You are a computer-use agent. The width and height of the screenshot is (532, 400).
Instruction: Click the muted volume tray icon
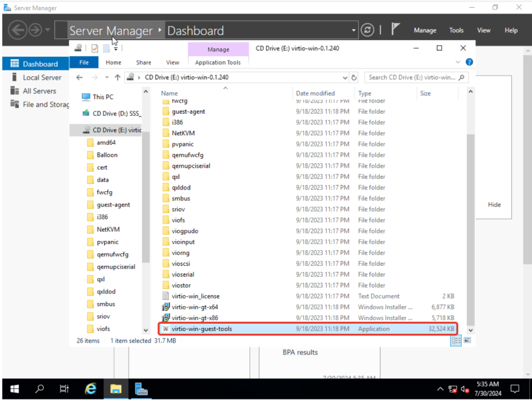click(x=465, y=389)
